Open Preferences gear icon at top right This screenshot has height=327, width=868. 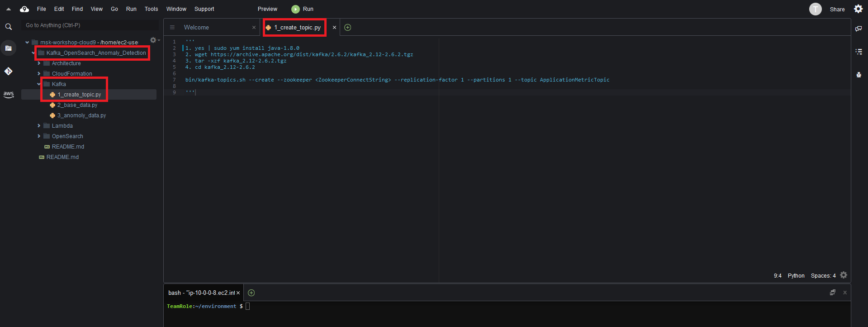859,9
